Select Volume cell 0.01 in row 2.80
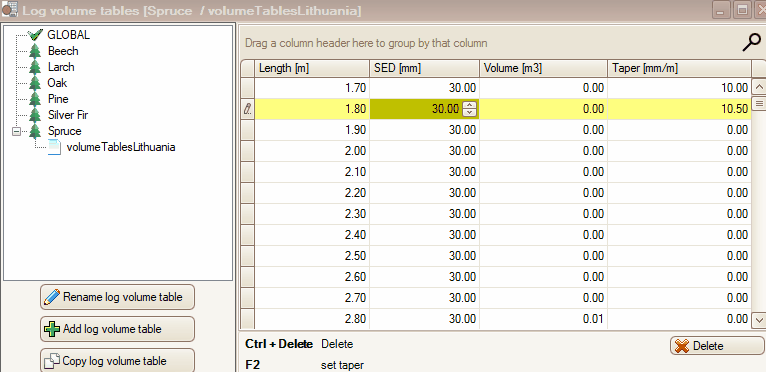The height and width of the screenshot is (372, 766). point(543,319)
